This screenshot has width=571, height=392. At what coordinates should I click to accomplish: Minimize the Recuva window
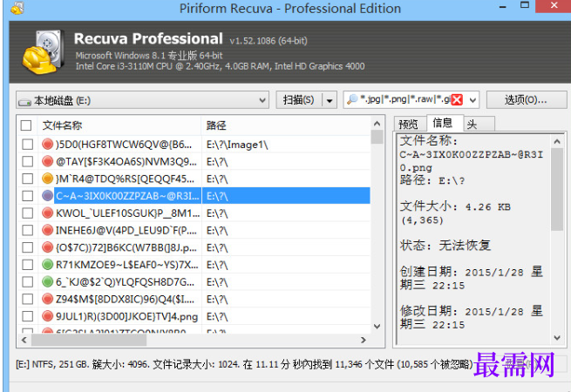click(503, 7)
